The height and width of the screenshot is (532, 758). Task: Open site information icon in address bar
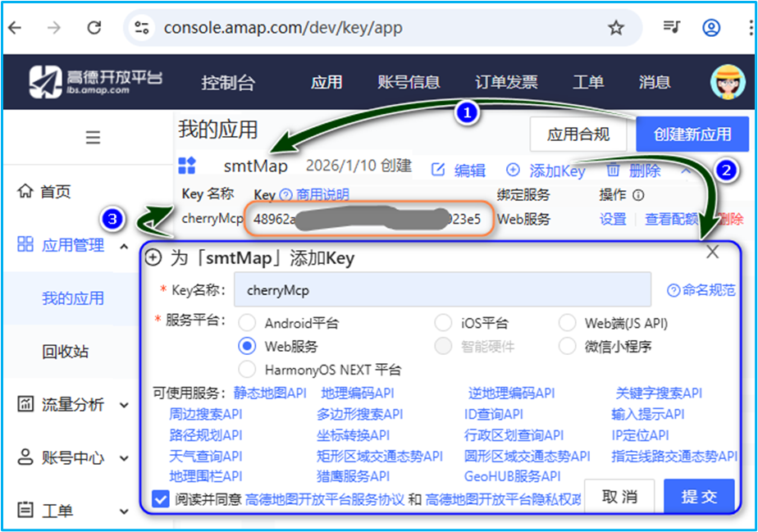pos(142,28)
